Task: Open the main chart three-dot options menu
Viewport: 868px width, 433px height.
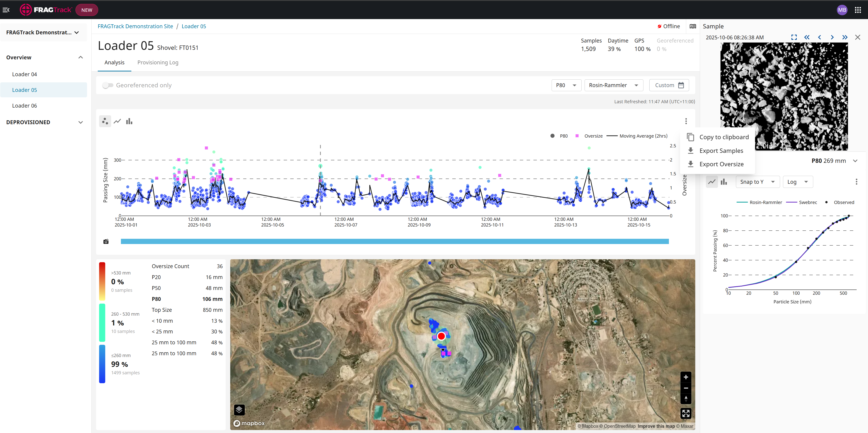Action: [686, 121]
